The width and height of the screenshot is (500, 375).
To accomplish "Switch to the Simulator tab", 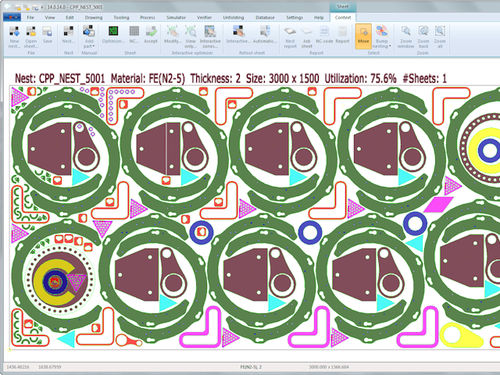I will [x=176, y=17].
